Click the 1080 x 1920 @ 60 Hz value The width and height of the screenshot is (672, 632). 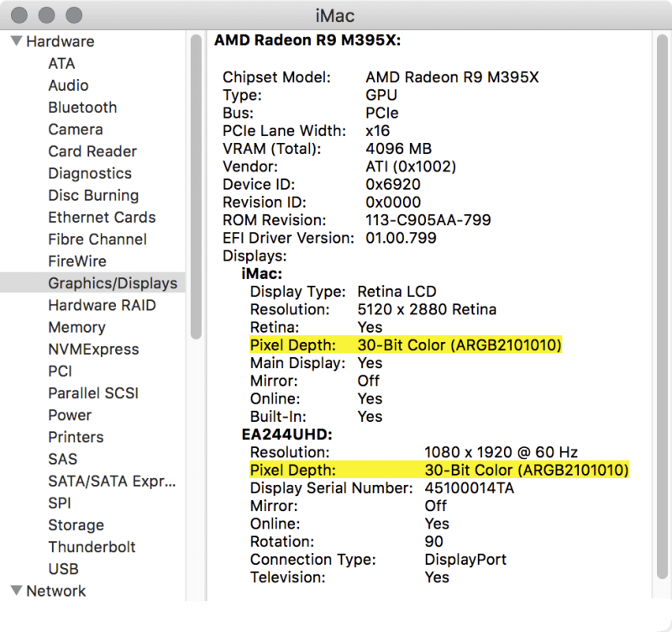click(x=501, y=452)
